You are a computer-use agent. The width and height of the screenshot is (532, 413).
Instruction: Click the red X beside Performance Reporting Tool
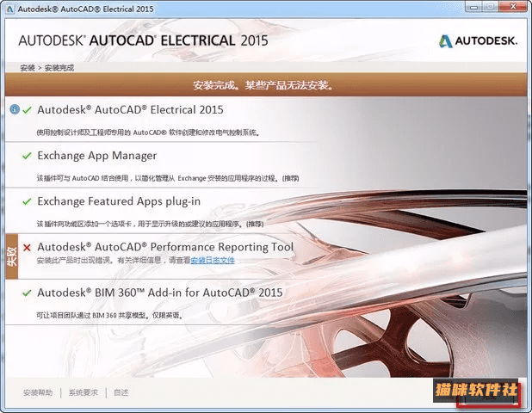(x=27, y=248)
